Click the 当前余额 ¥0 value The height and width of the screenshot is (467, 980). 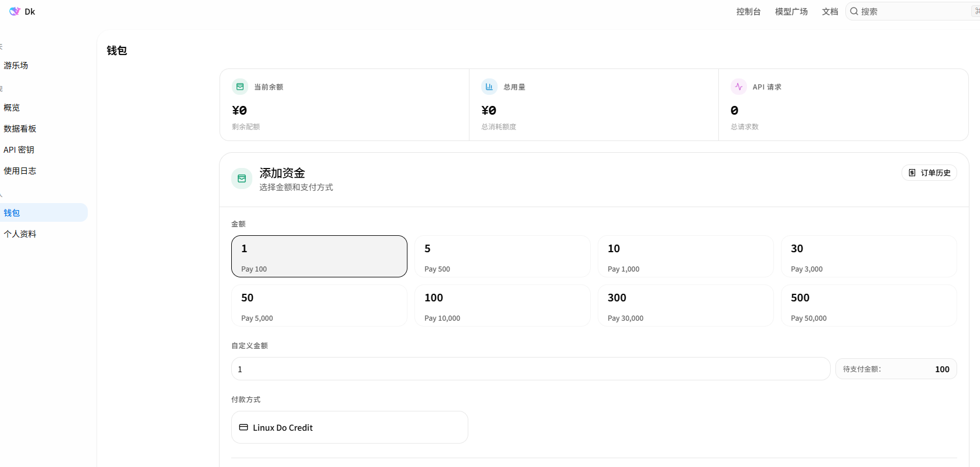tap(239, 110)
